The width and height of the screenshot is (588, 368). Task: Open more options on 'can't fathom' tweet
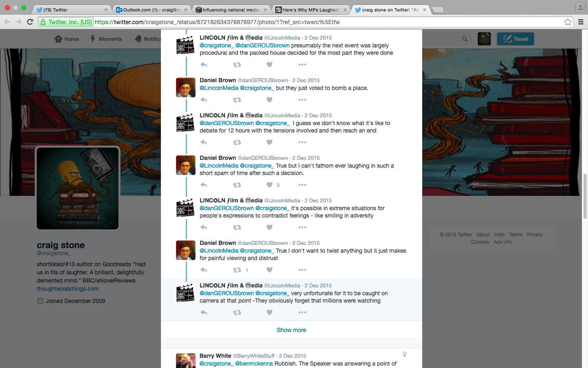[x=302, y=185]
